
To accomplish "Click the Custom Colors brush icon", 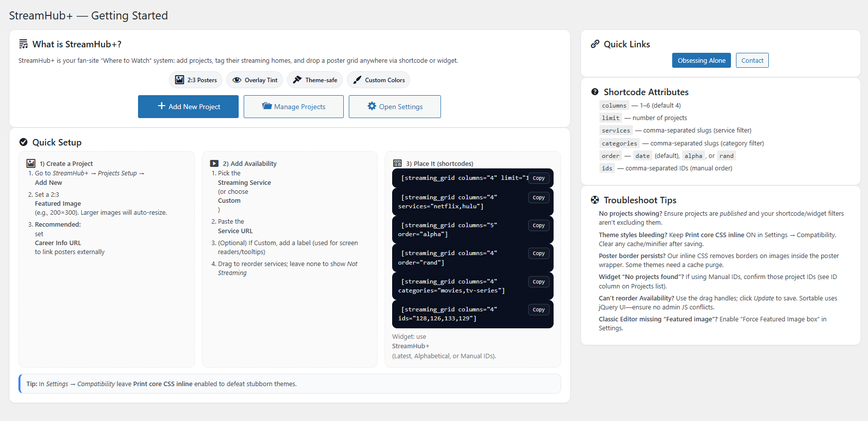I will pyautogui.click(x=357, y=80).
